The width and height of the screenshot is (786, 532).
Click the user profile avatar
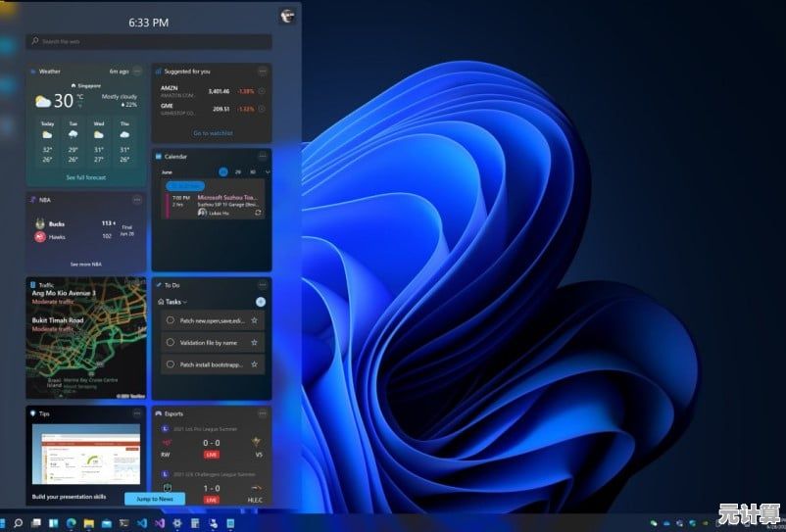click(x=287, y=16)
